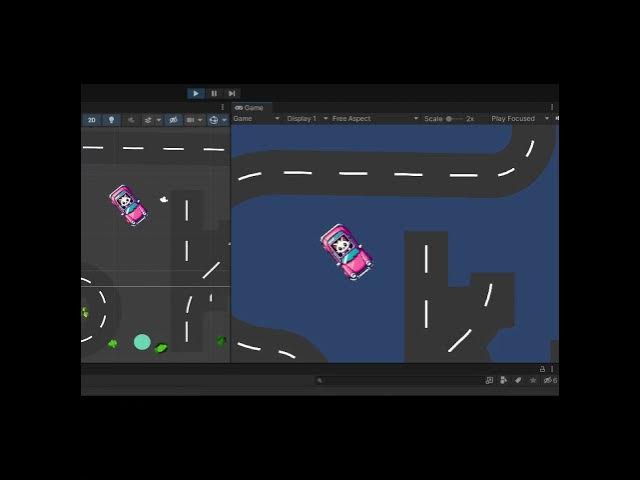Image resolution: width=640 pixels, height=480 pixels.
Task: Open the Scene view panel options (three dots)
Action: pos(222,107)
